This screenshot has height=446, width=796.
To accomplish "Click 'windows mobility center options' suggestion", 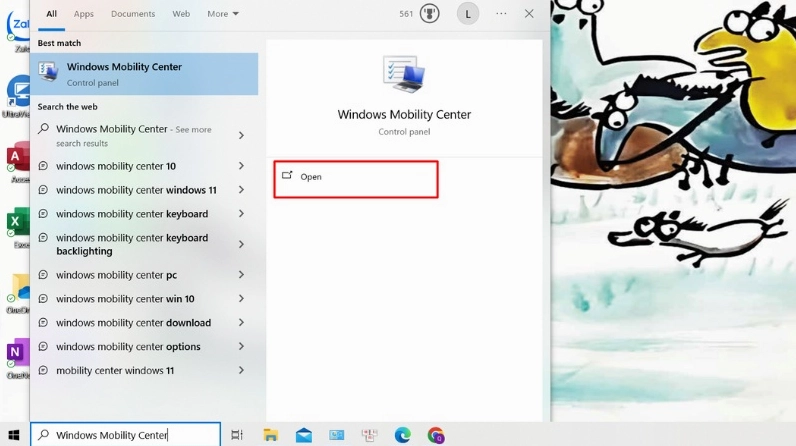I will pyautogui.click(x=128, y=347).
